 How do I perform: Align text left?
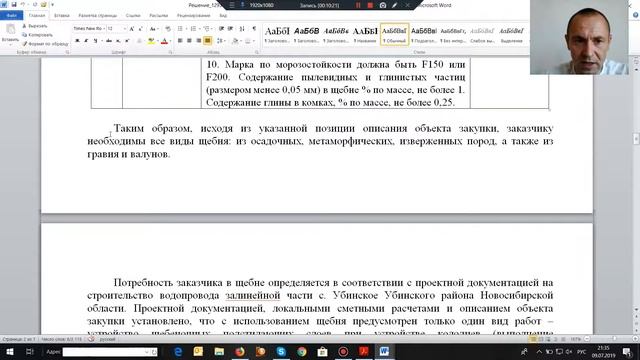[x=180, y=41]
